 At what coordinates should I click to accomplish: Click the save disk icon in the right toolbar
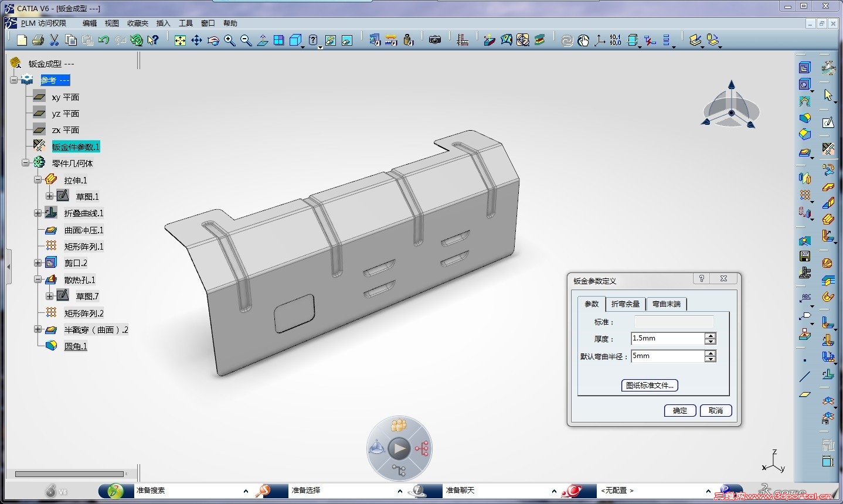tap(805, 256)
